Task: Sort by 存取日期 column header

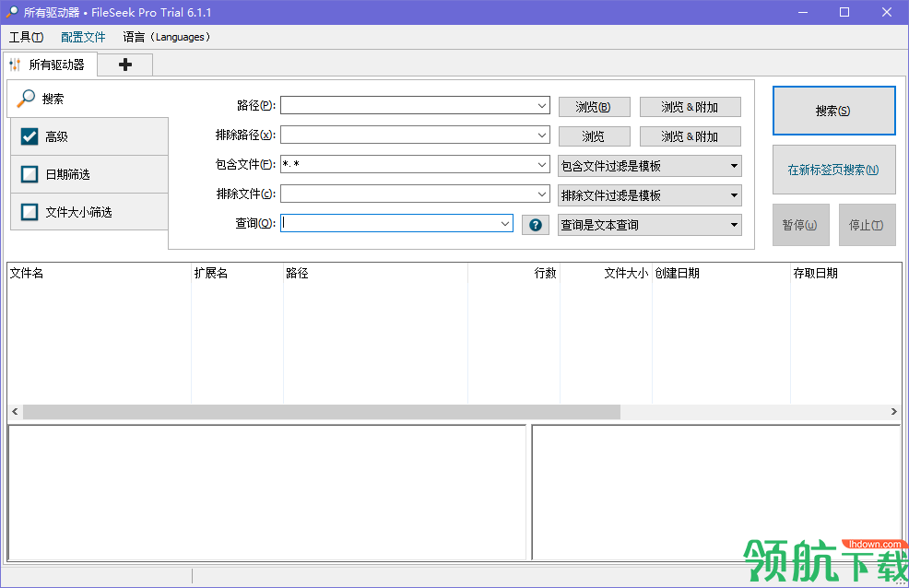Action: point(845,273)
